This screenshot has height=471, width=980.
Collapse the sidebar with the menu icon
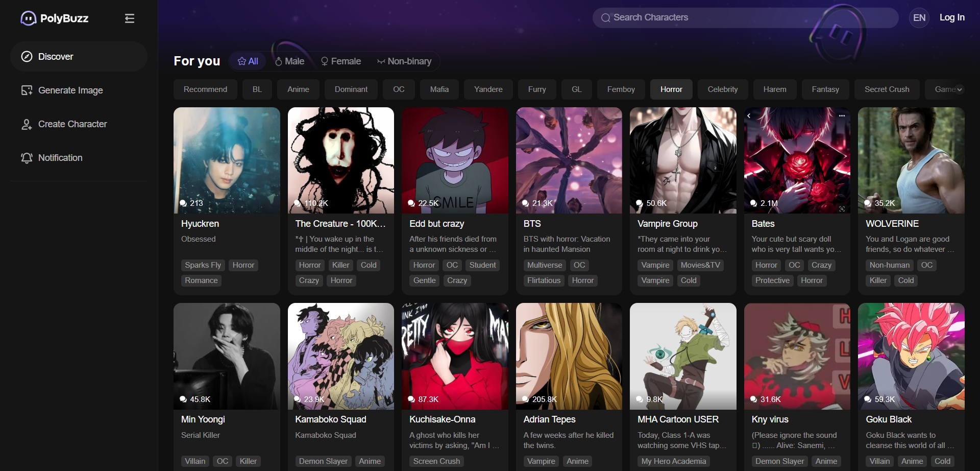(130, 18)
